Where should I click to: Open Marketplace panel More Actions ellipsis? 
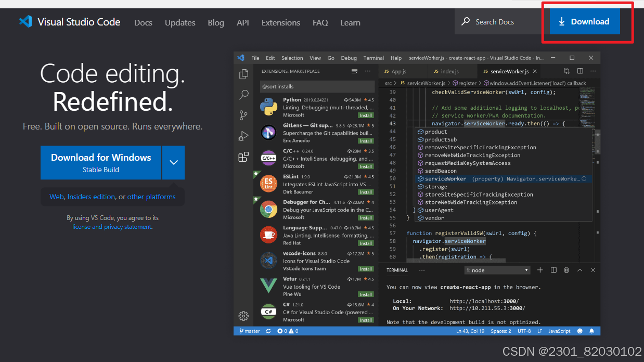367,71
